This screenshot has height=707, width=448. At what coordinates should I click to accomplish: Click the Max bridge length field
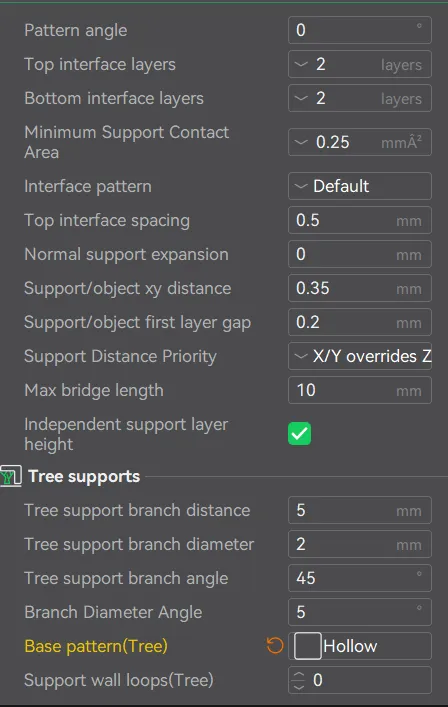pos(360,390)
